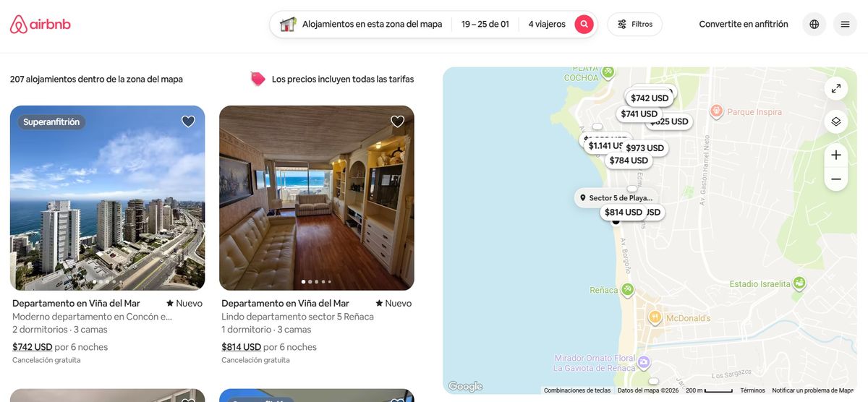Select the $973 USD map price marker
The height and width of the screenshot is (402, 868).
pyautogui.click(x=644, y=148)
